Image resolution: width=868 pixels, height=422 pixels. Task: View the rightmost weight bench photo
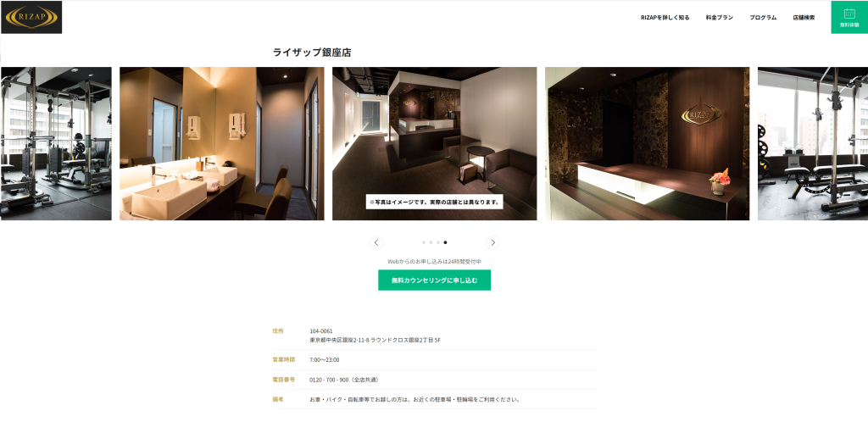[x=813, y=144]
